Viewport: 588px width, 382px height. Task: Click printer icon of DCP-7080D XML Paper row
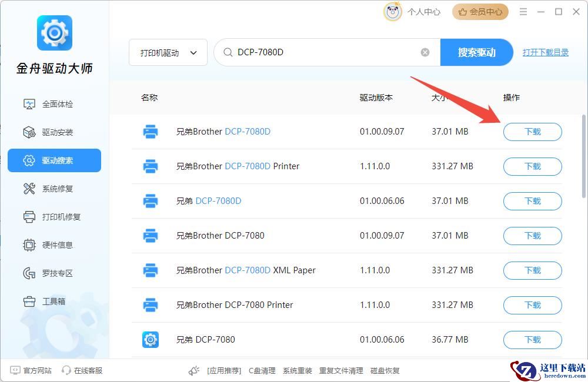(151, 270)
